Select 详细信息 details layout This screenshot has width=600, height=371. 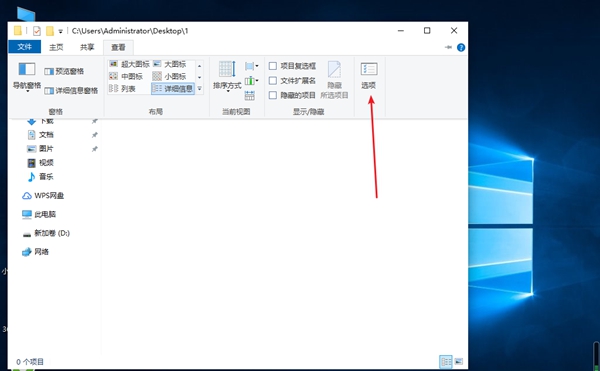point(173,89)
